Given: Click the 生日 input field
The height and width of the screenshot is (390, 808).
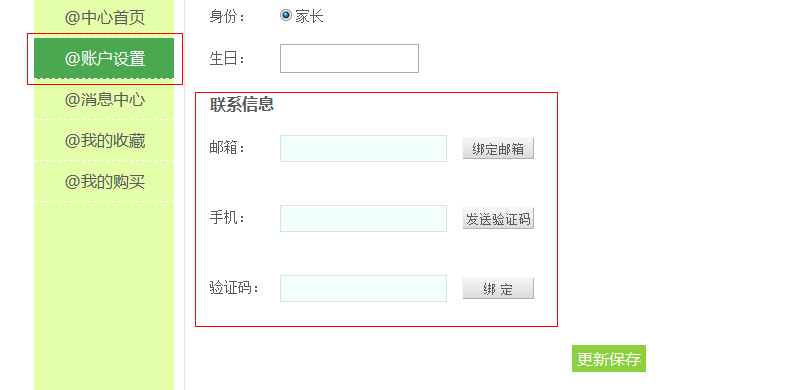Looking at the screenshot, I should (349, 58).
